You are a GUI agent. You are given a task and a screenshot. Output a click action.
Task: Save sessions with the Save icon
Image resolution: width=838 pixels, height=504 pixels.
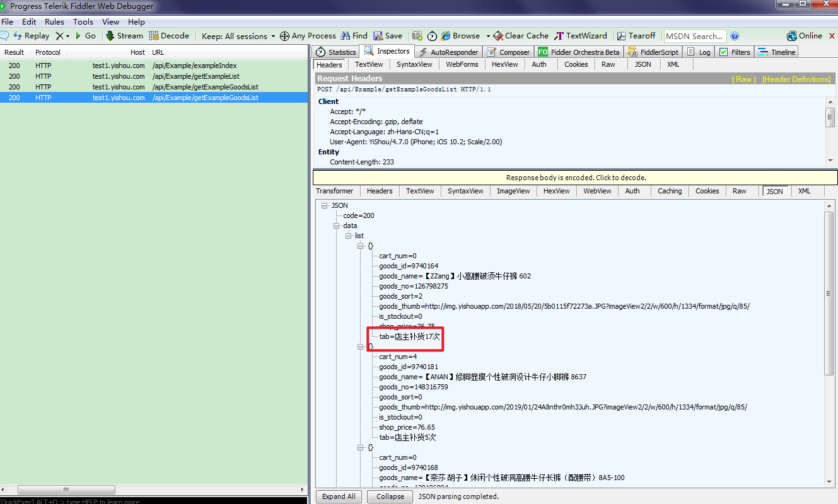388,36
